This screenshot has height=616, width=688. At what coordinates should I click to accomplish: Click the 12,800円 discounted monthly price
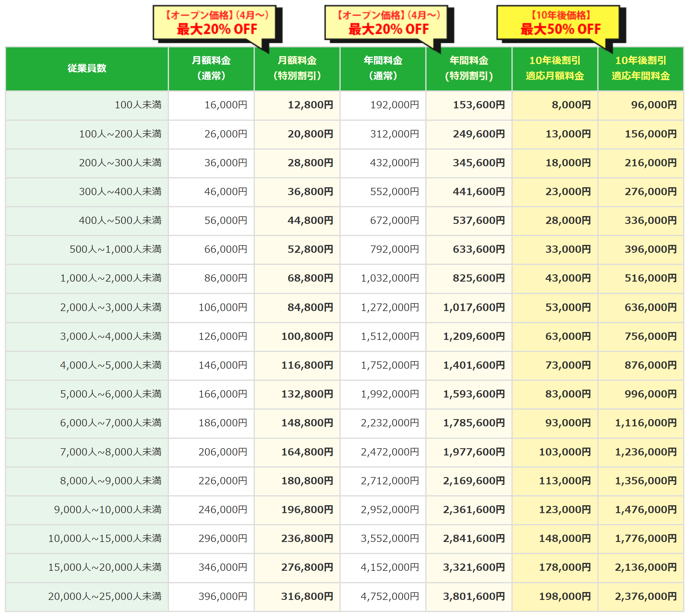point(310,105)
